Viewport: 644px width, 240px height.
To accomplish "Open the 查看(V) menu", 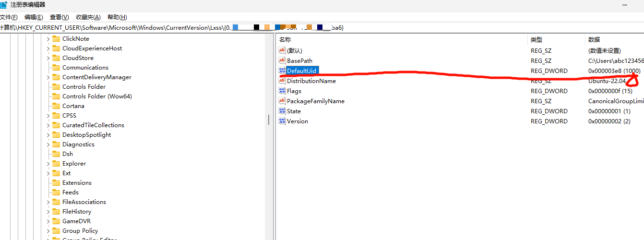I will point(60,17).
